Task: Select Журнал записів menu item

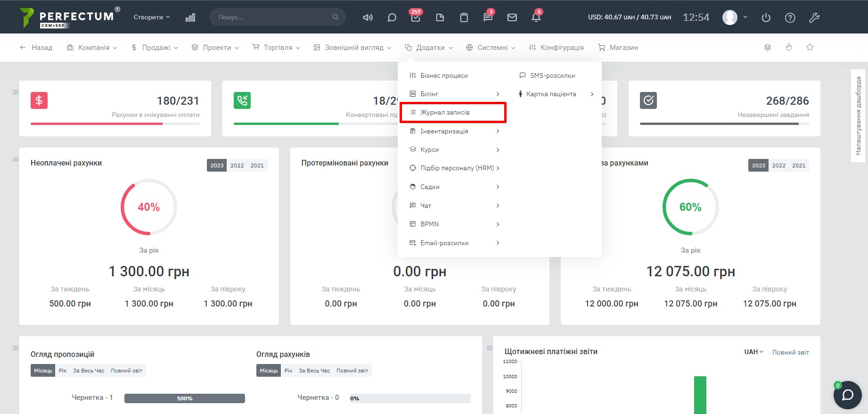Action: [x=445, y=112]
